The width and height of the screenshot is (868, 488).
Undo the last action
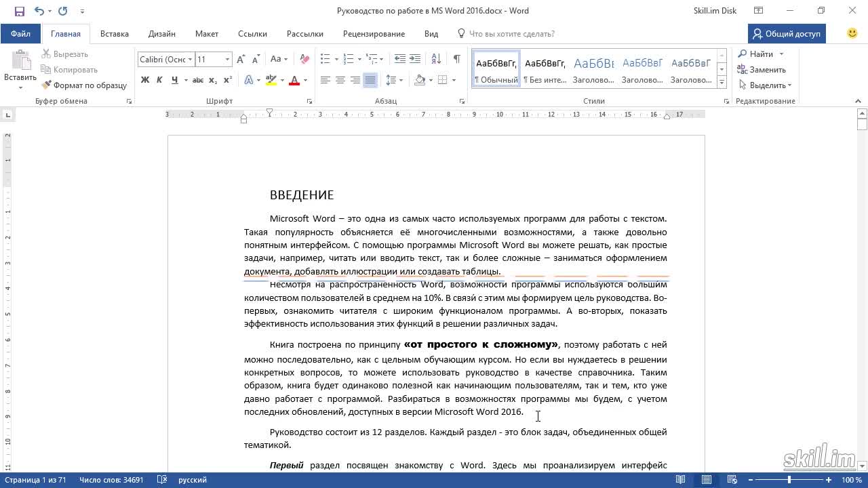coord(39,11)
